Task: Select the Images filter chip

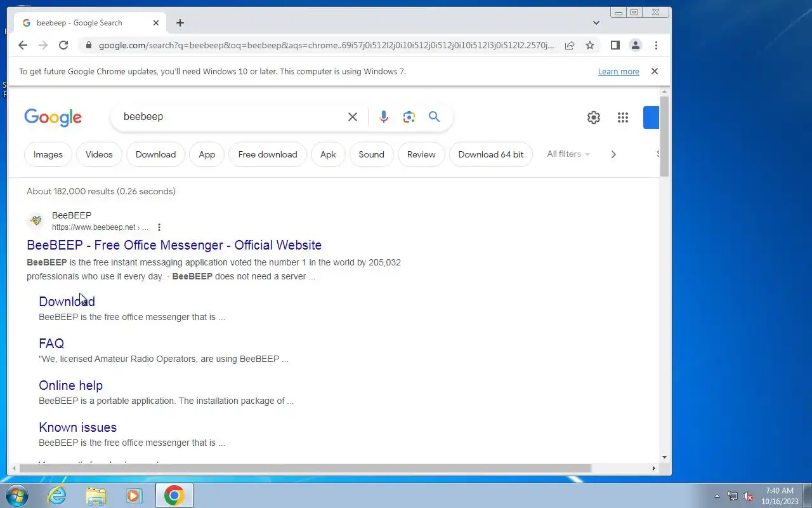Action: 48,154
